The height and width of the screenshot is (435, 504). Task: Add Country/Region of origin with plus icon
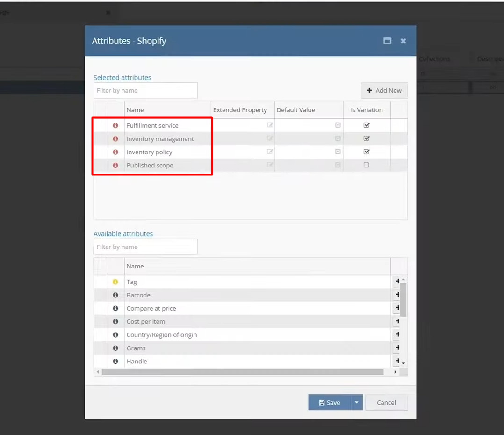coord(397,334)
